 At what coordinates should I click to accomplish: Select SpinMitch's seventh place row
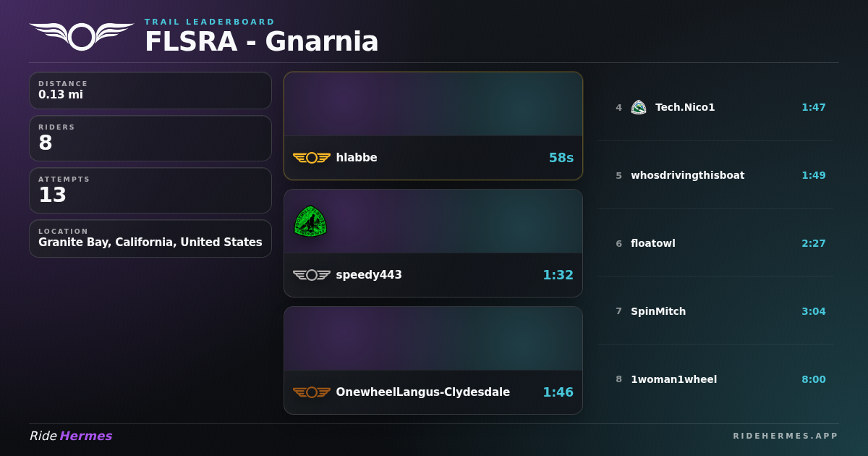(x=715, y=311)
